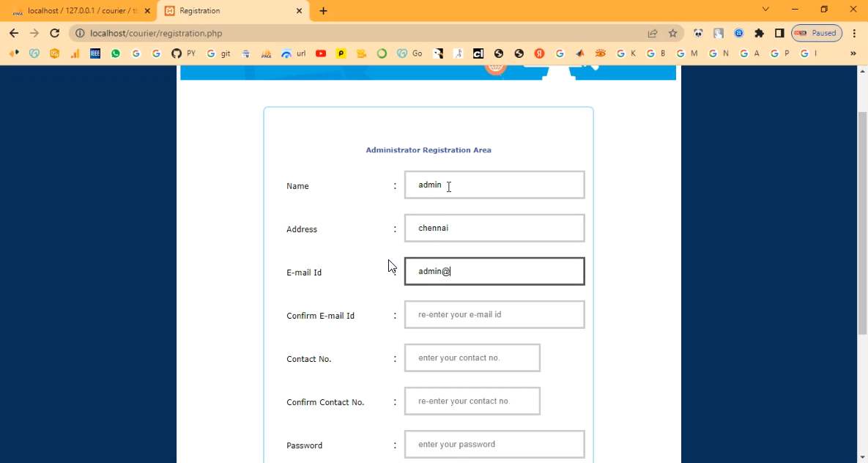Image resolution: width=868 pixels, height=463 pixels.
Task: View site information icon in address bar
Action: (x=81, y=33)
